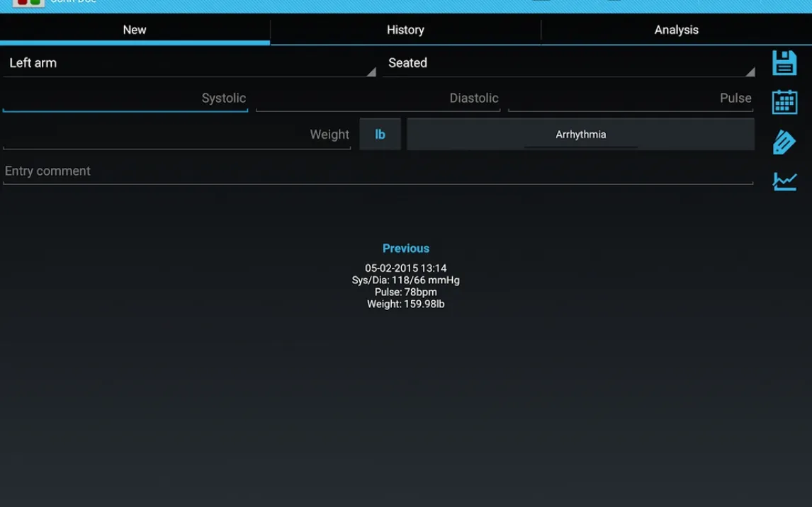
Task: Switch to the History tab
Action: pyautogui.click(x=405, y=30)
